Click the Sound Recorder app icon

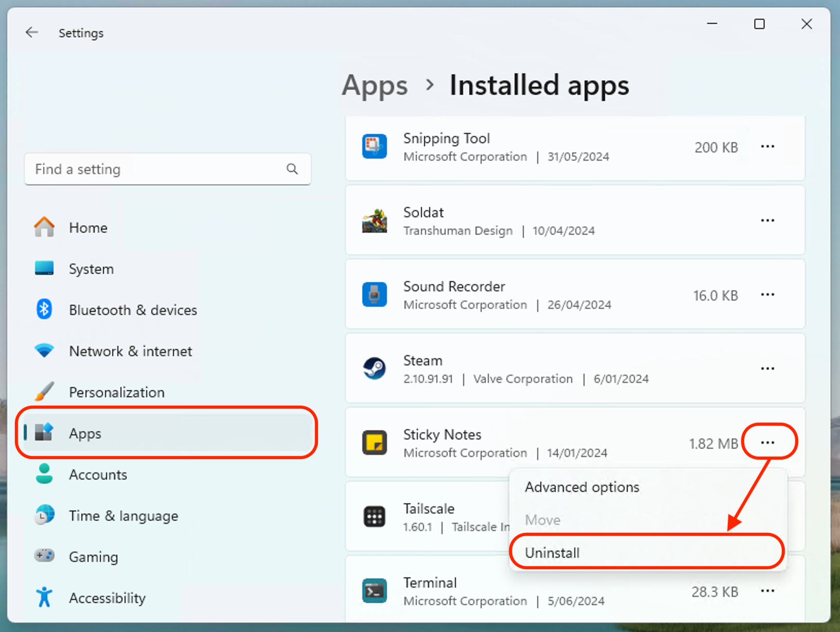(375, 294)
